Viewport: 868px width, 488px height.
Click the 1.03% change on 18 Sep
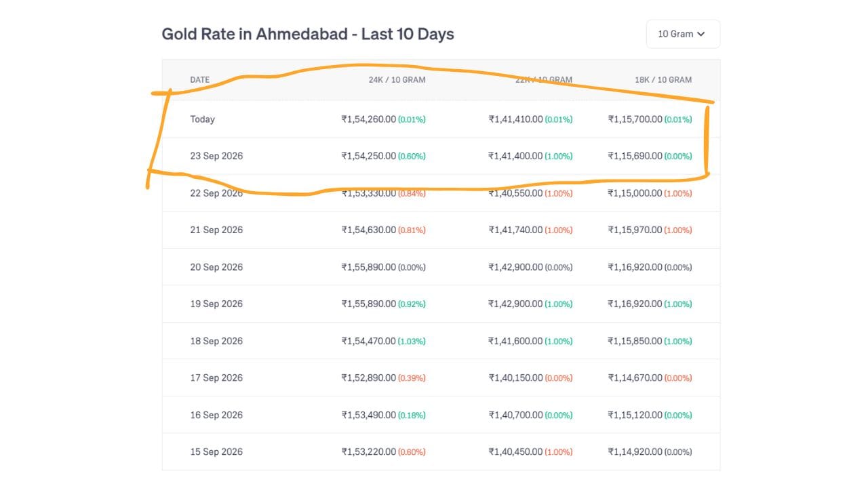coord(412,341)
